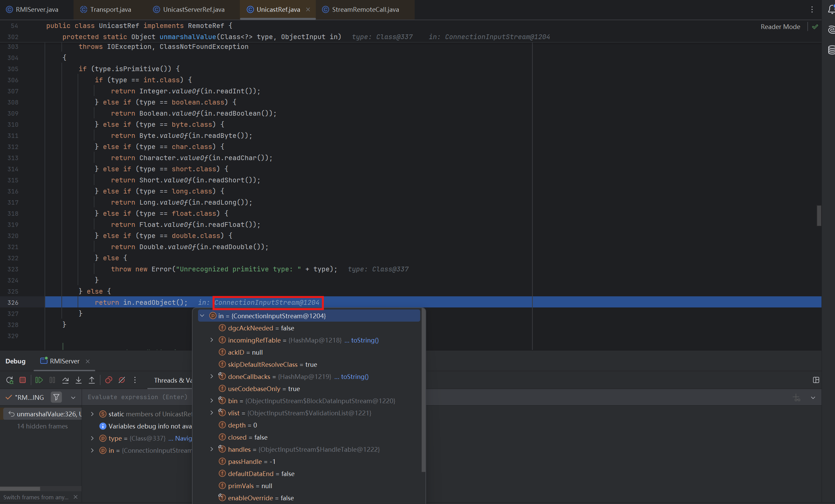The image size is (835, 504).
Task: Expand the 'type' variable in Variables panel
Action: click(x=92, y=438)
